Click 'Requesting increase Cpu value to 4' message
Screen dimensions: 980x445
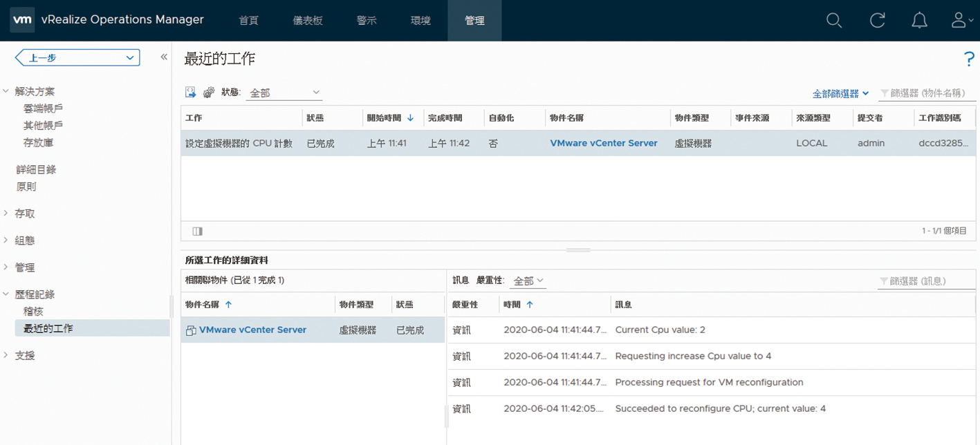693,356
